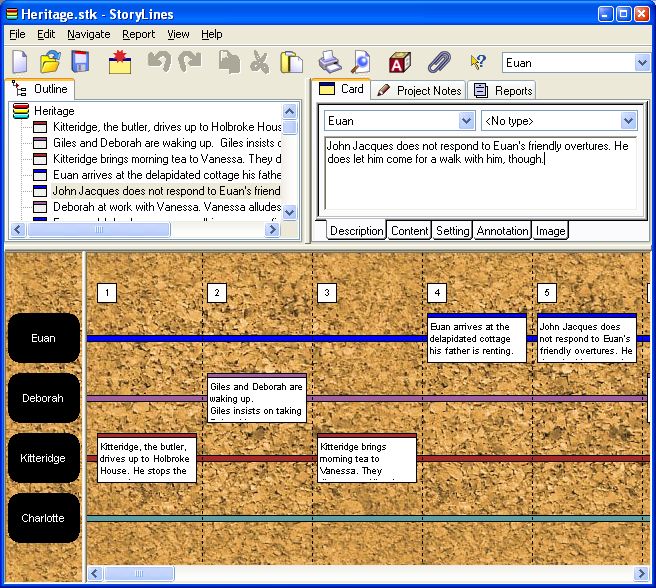Open the Navigate menu

click(89, 34)
